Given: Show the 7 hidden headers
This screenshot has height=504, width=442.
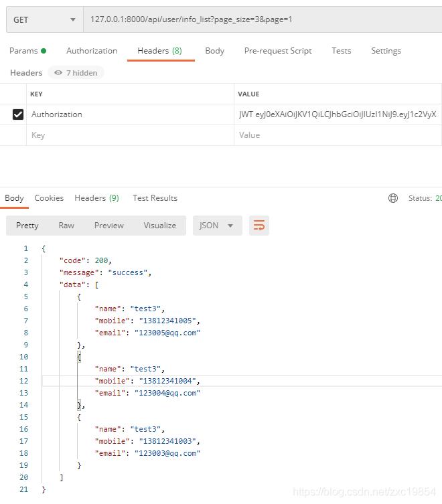Looking at the screenshot, I should click(76, 73).
